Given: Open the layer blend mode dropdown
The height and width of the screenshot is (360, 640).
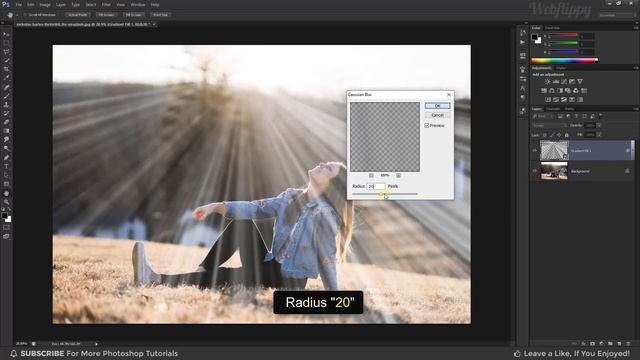Looking at the screenshot, I should pos(549,126).
